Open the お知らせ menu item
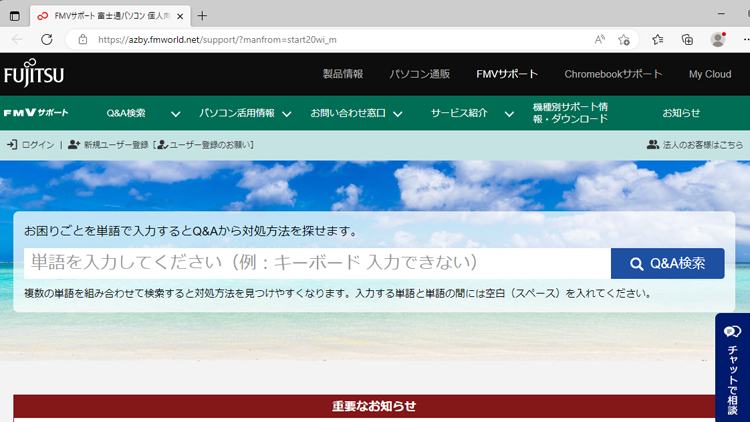This screenshot has width=750, height=422. (x=681, y=113)
